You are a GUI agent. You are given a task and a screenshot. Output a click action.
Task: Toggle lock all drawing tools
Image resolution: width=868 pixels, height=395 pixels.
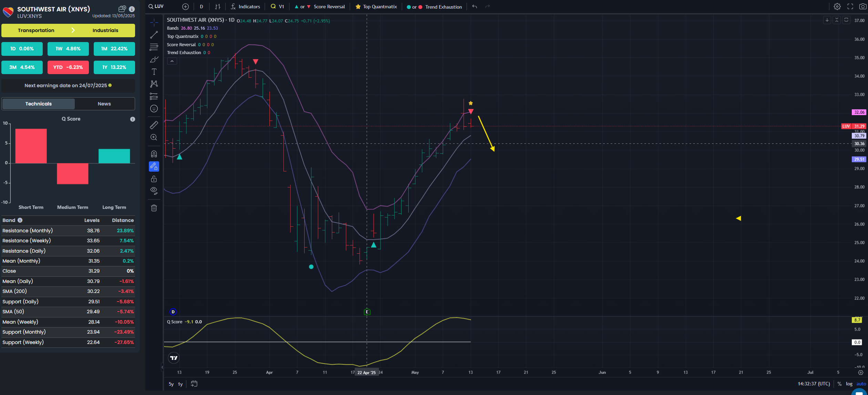(154, 179)
